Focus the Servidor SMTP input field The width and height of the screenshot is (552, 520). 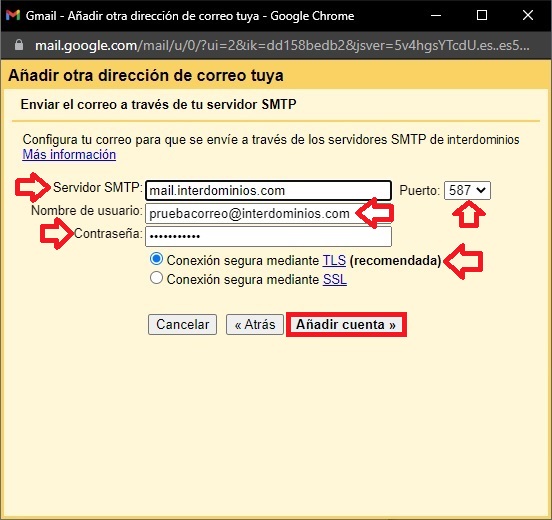coord(268,190)
